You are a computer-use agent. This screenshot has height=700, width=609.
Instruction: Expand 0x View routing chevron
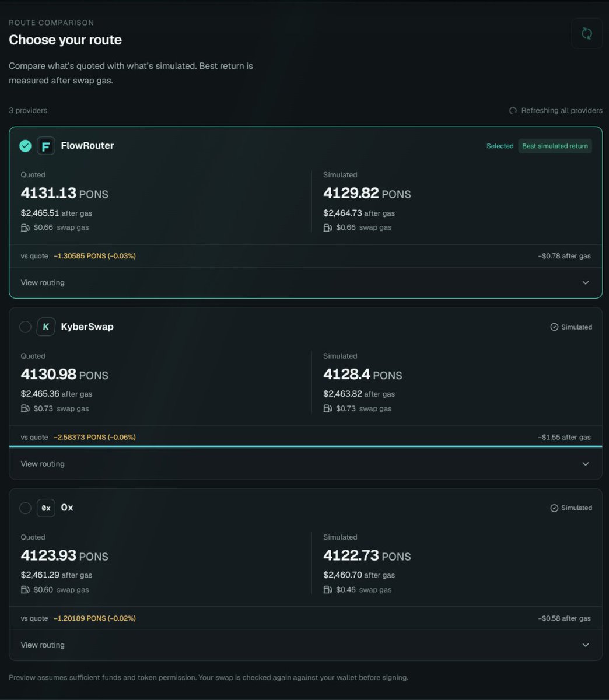click(586, 645)
